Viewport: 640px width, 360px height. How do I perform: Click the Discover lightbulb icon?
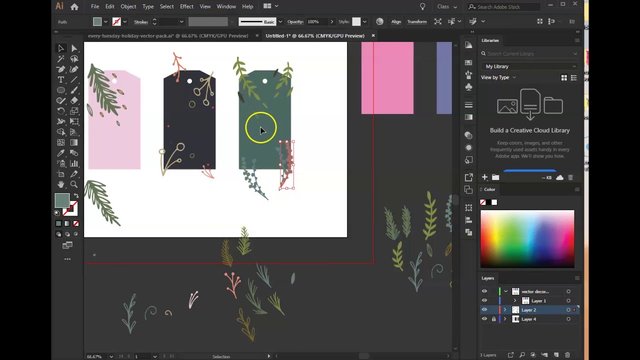point(422,7)
